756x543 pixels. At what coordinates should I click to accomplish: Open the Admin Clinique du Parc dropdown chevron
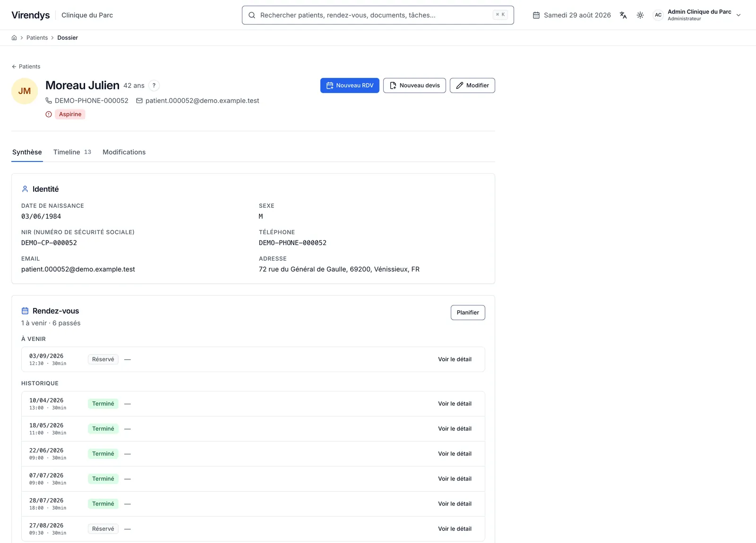pos(739,15)
